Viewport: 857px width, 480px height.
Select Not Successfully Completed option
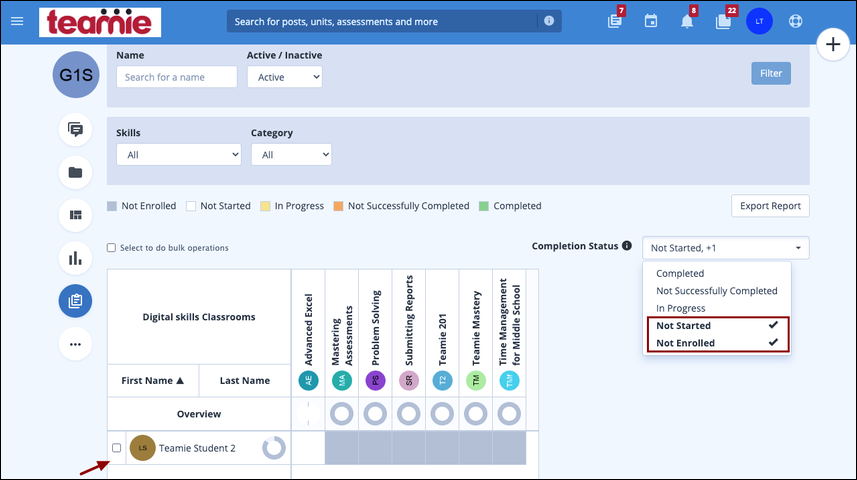click(x=717, y=290)
